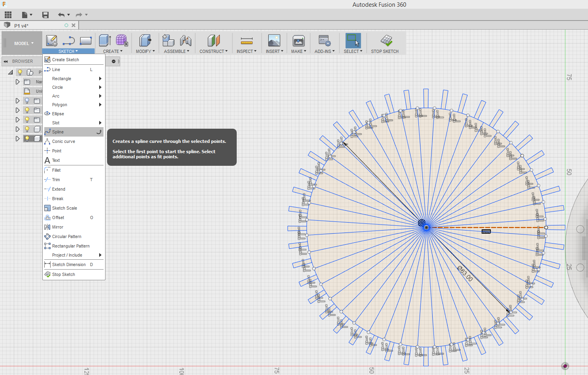Click the Create Sketch toolbar icon
The height and width of the screenshot is (375, 588).
coord(52,40)
